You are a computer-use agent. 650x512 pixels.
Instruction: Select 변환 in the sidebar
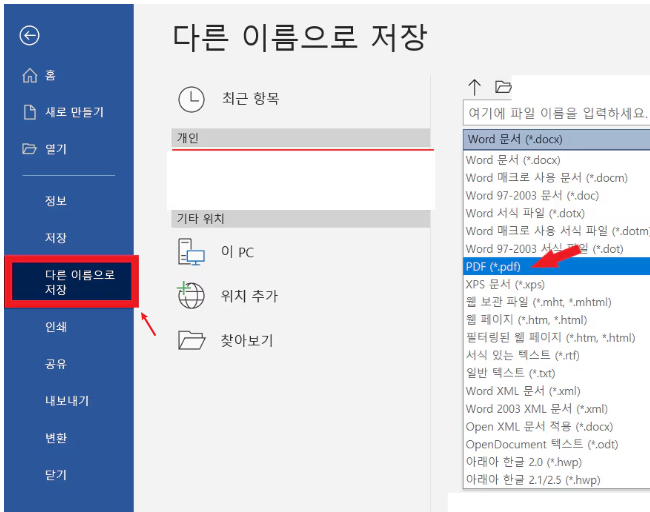[56, 437]
